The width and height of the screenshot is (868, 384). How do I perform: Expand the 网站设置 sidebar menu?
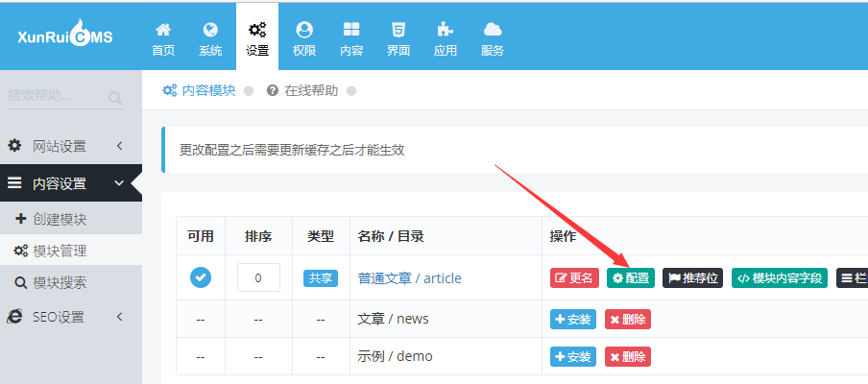pos(71,147)
